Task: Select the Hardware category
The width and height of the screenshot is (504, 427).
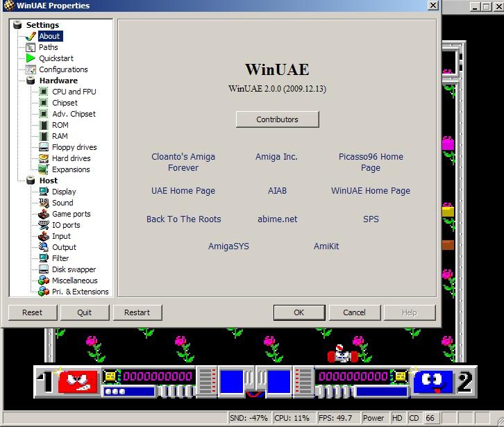Action: 58,81
